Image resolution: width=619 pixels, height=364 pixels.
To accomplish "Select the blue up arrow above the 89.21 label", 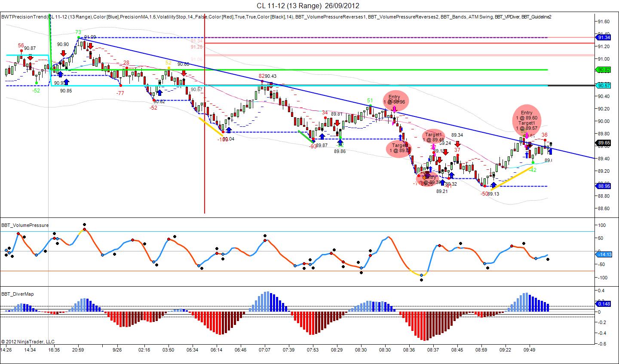I will [x=442, y=182].
